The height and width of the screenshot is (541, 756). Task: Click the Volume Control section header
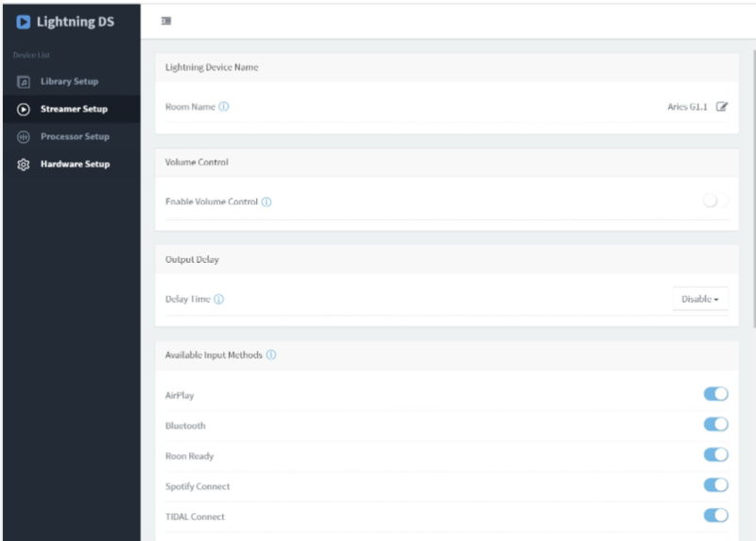pos(197,162)
